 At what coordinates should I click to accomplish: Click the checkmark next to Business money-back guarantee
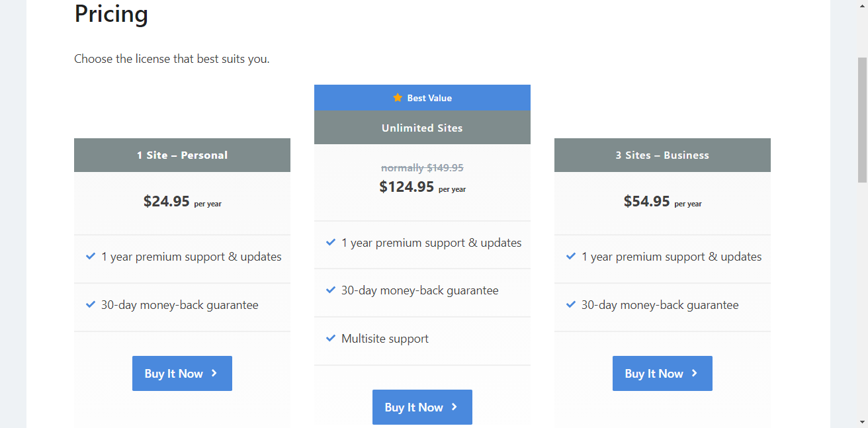coord(570,305)
